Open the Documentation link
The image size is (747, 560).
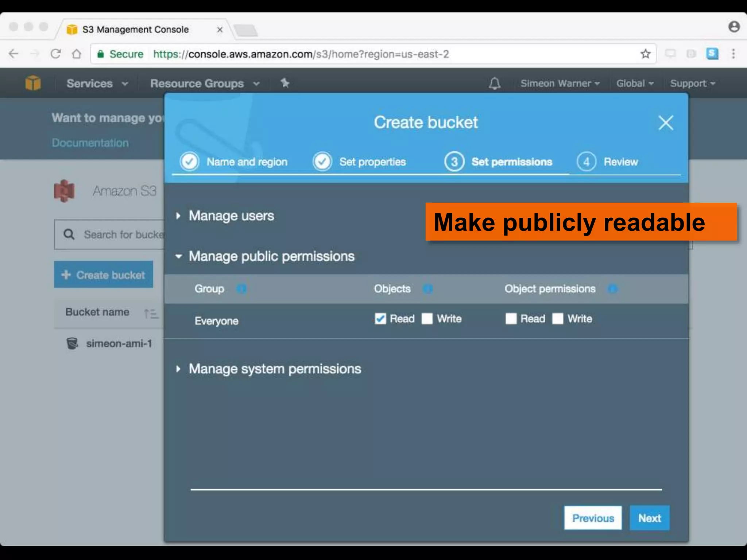click(x=90, y=143)
